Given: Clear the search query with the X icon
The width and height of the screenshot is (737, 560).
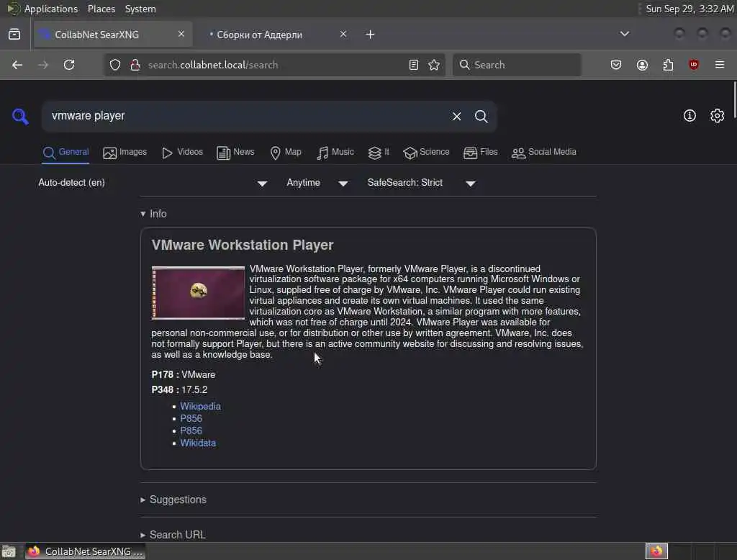Looking at the screenshot, I should pos(456,116).
